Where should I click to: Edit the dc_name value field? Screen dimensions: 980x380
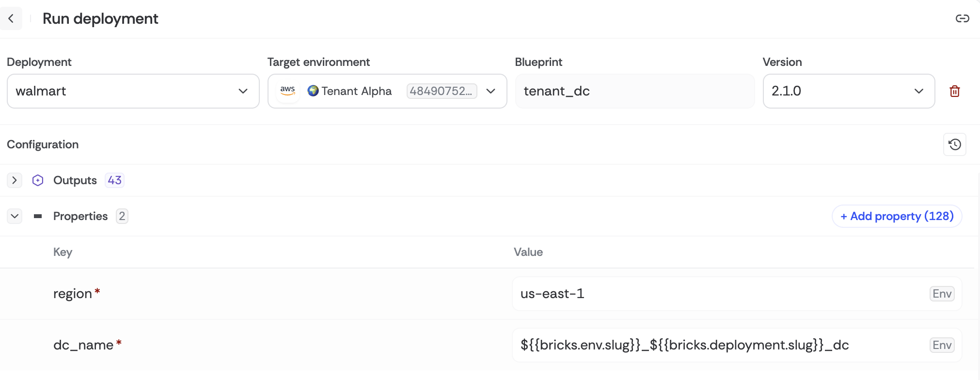tap(717, 345)
